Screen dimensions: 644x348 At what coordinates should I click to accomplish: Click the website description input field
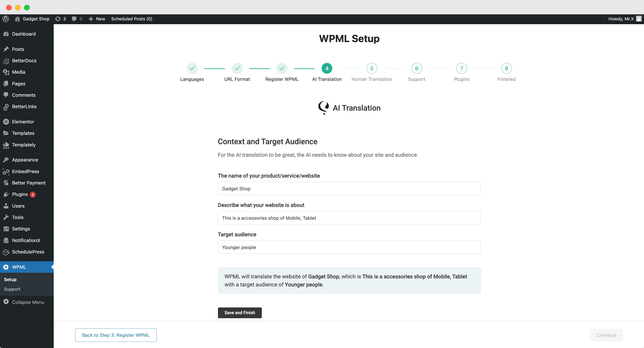(349, 218)
